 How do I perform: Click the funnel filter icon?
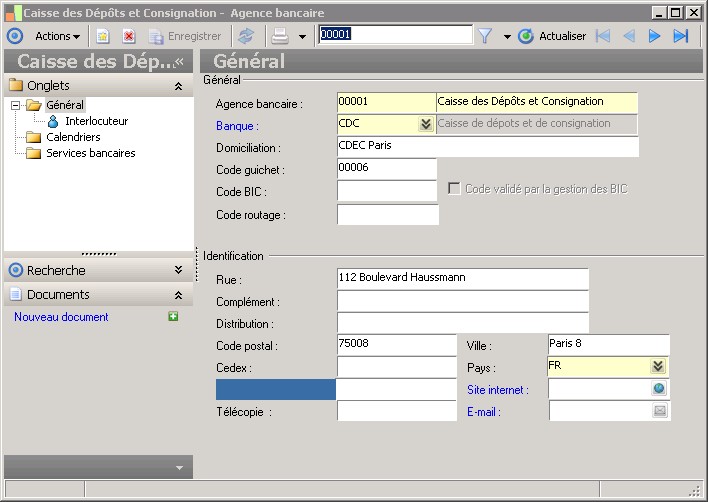(x=485, y=36)
